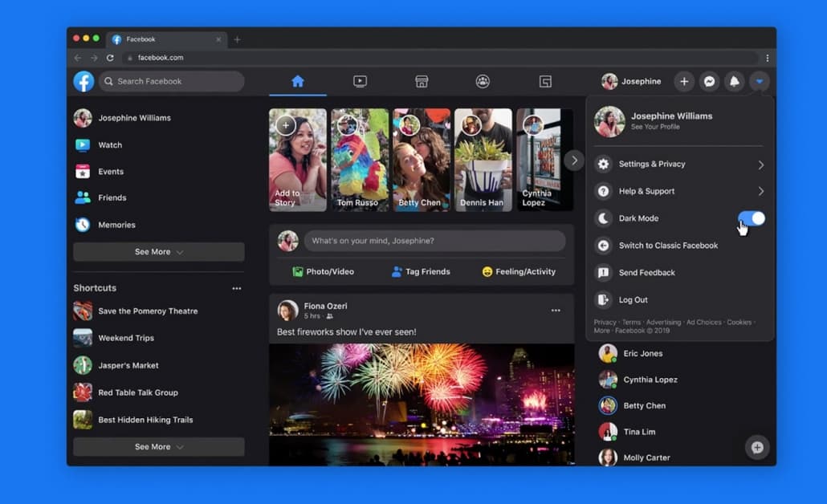Image resolution: width=827 pixels, height=504 pixels.
Task: Turn off the Dark Mode toggle
Action: click(751, 218)
